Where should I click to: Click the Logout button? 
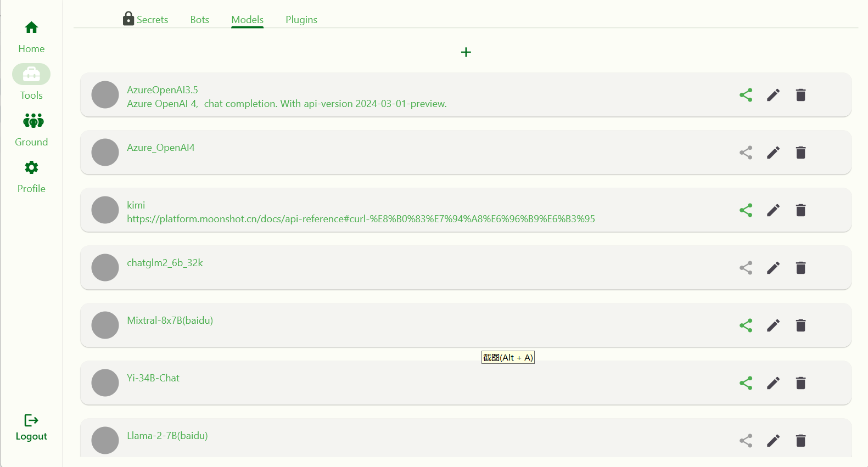pyautogui.click(x=31, y=427)
